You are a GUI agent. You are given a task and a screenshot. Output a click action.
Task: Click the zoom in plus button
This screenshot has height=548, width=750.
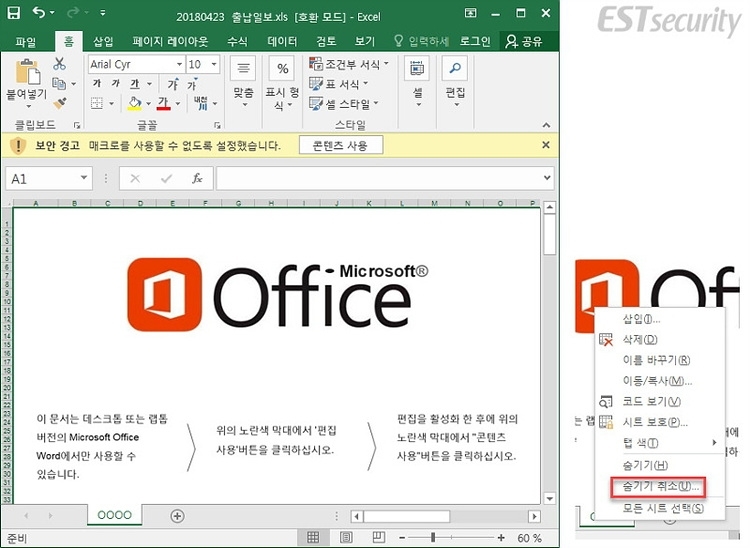coord(501,537)
